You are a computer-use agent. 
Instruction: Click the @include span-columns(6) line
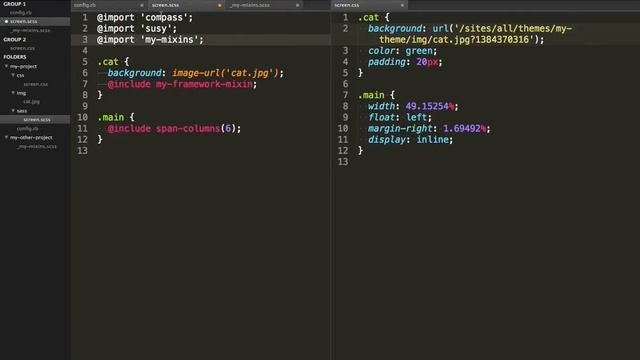[174, 129]
